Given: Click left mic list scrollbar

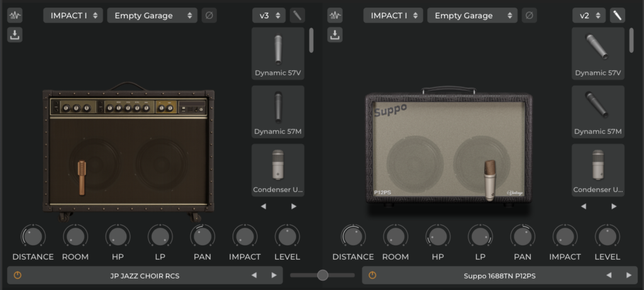Looking at the screenshot, I should click(311, 40).
